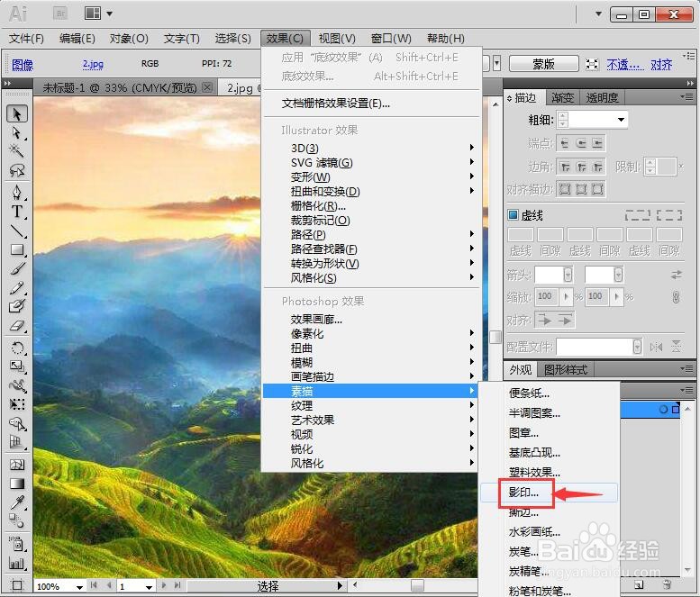This screenshot has height=597, width=700.
Task: Open the 配置文件 profile dropdown
Action: (x=638, y=347)
